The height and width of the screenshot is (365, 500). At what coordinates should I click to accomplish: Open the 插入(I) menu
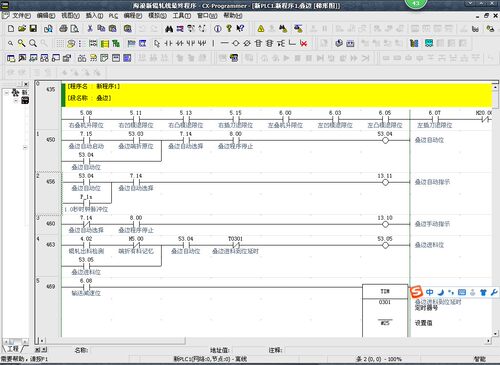94,16
